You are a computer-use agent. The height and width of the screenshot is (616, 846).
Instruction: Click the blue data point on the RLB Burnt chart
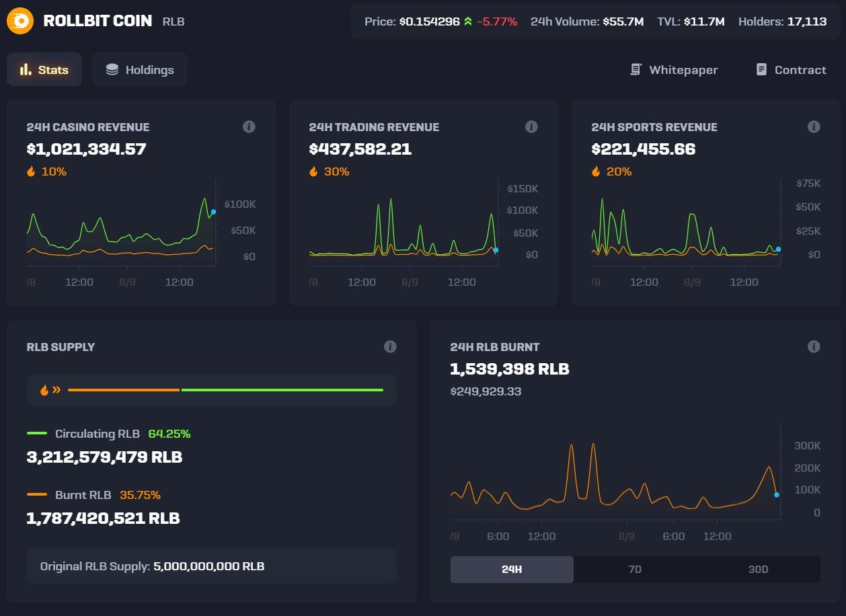[x=777, y=494]
